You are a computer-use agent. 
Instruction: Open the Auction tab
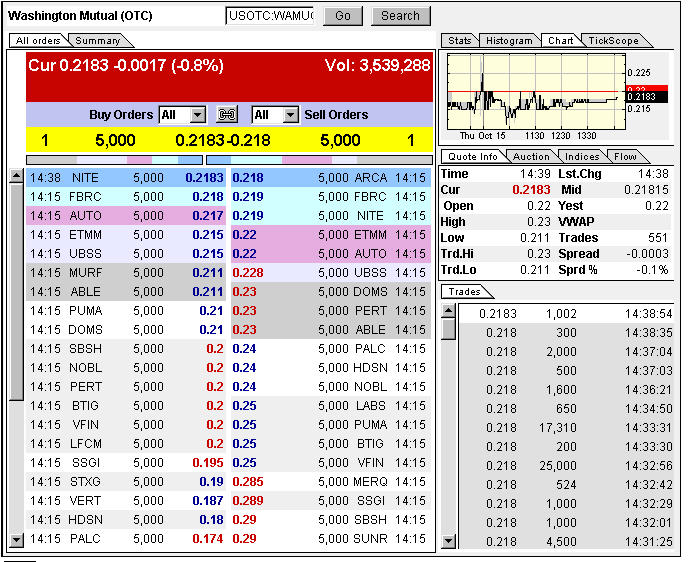[531, 157]
